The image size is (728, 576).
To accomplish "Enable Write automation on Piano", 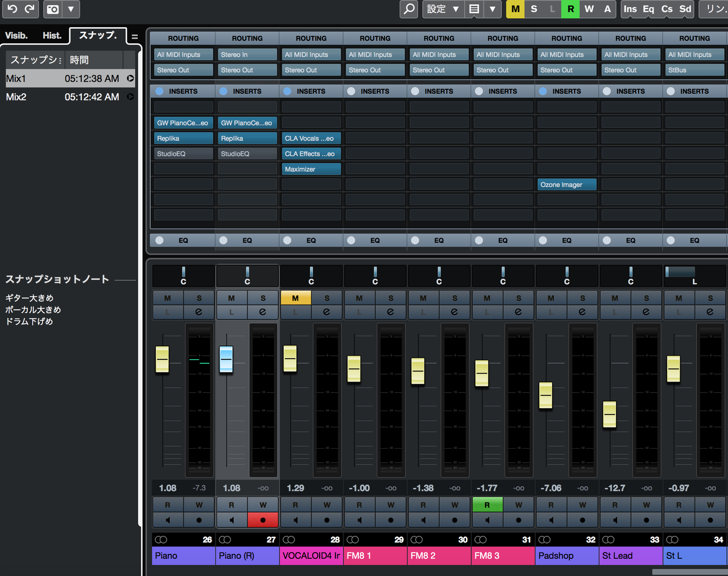I will [x=199, y=504].
